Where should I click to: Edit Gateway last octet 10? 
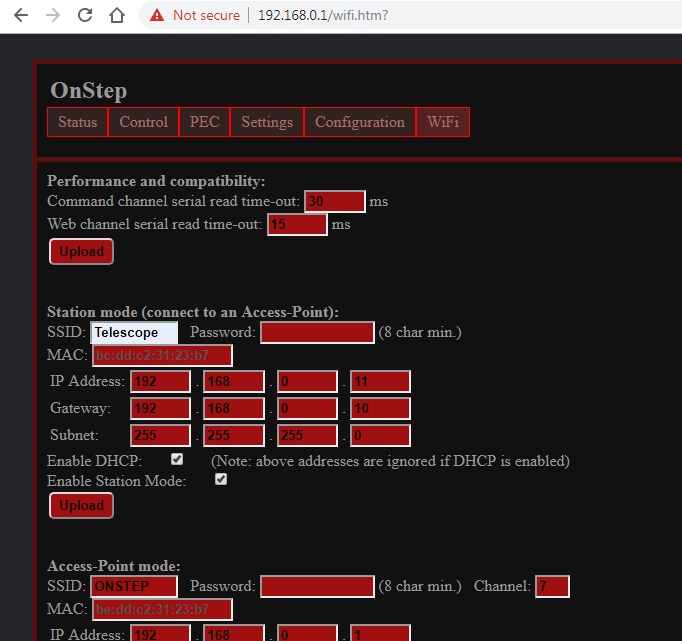tap(380, 408)
